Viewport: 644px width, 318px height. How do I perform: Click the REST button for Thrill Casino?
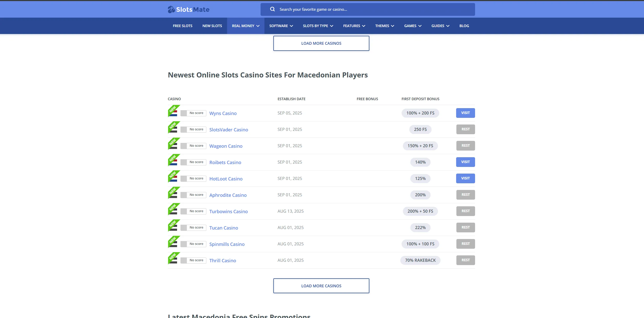pos(466,260)
